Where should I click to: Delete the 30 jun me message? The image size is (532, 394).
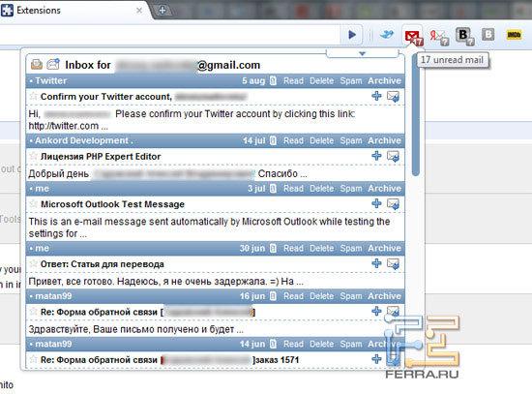[x=322, y=248]
